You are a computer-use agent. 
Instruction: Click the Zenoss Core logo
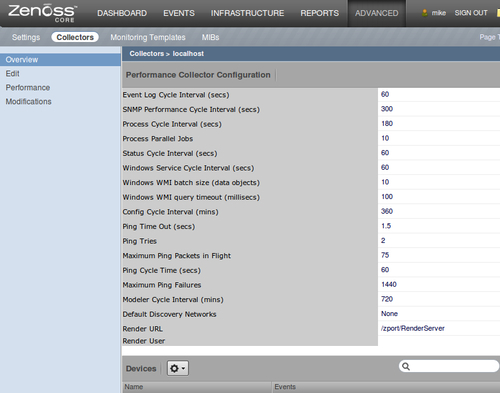[x=43, y=13]
